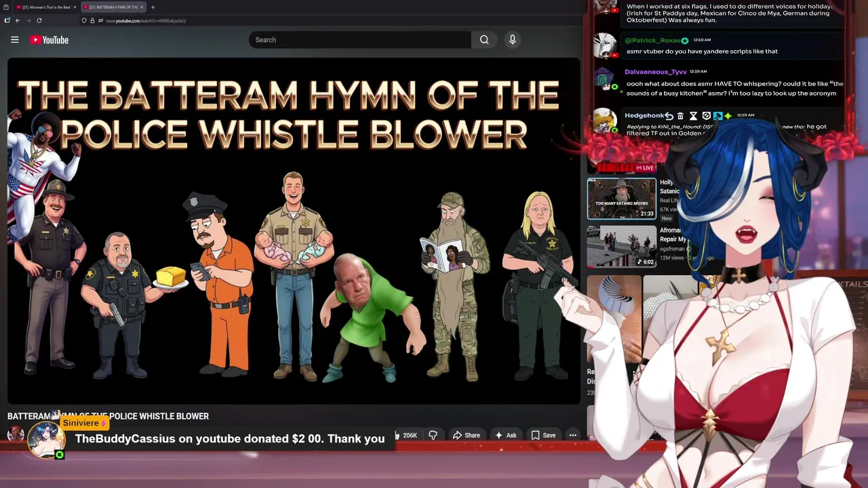
Task: Go forward with the browser forward arrow
Action: click(28, 20)
